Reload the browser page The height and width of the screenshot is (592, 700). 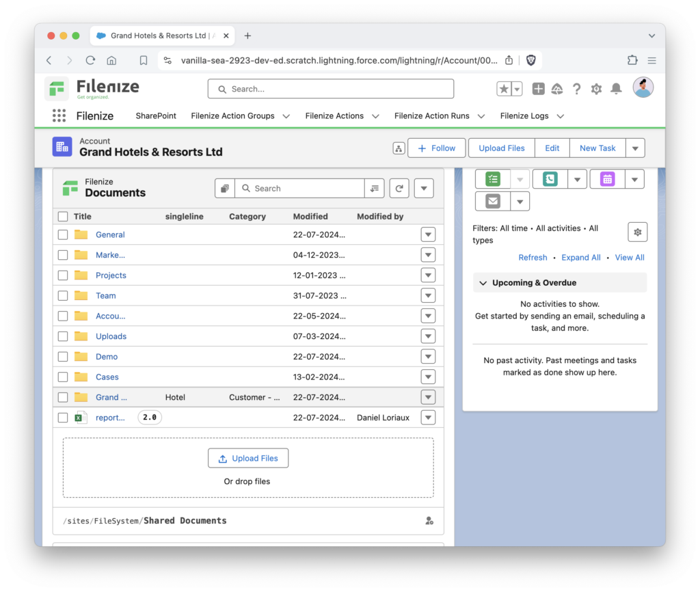(91, 60)
